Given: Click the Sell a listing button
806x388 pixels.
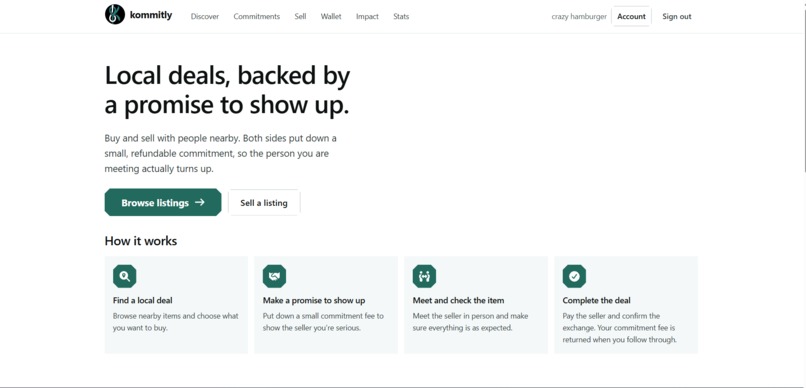Looking at the screenshot, I should [264, 202].
